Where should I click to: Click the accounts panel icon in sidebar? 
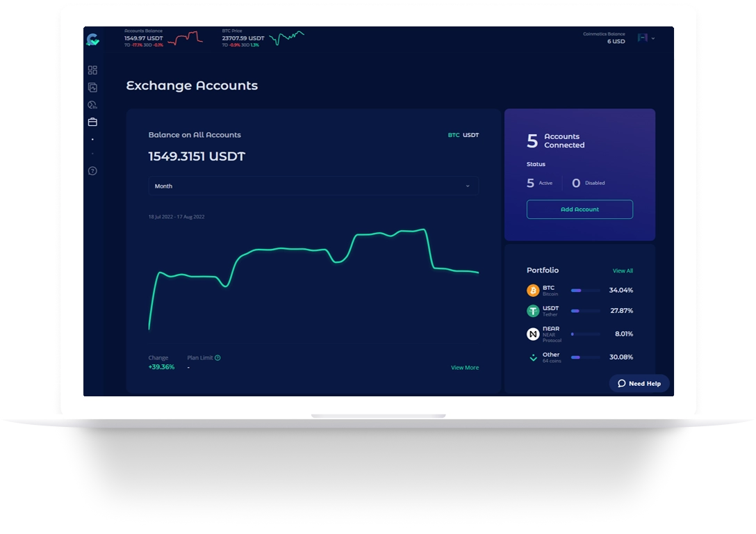[92, 87]
